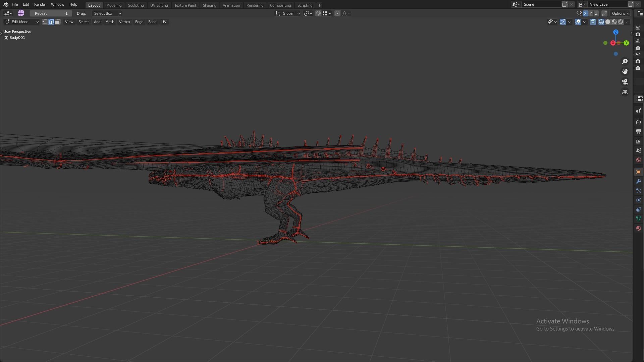The image size is (644, 362).
Task: Enable face select mode
Action: (58, 22)
